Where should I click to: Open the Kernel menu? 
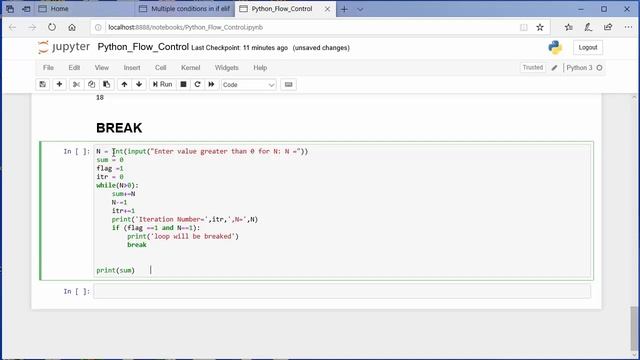[x=191, y=68]
